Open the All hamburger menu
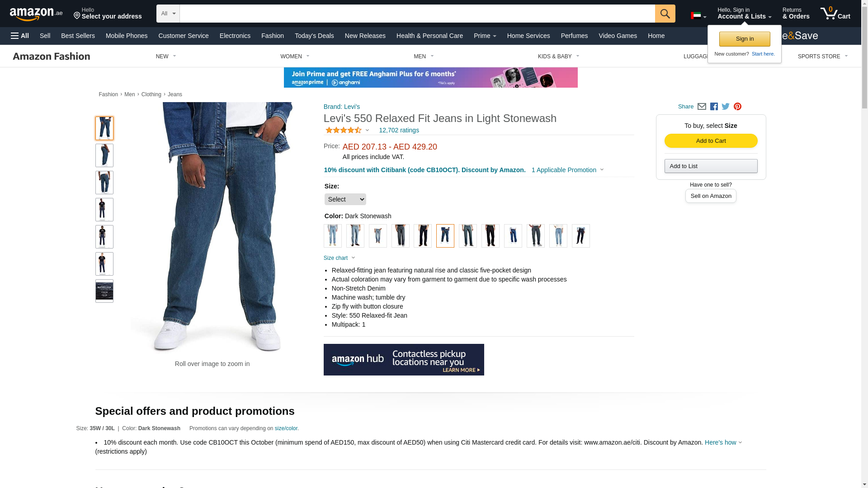This screenshot has width=868, height=488. point(20,36)
